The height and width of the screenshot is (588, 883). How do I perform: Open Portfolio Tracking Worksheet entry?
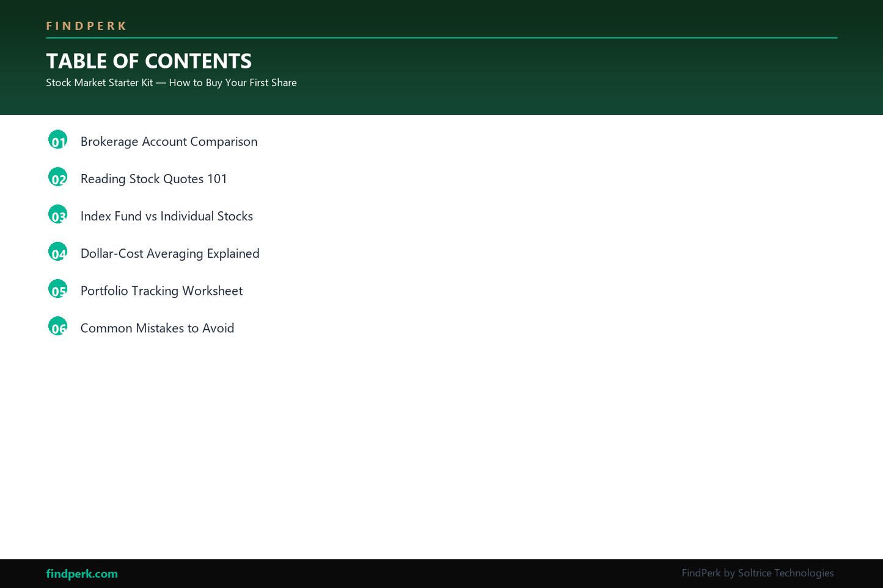(x=161, y=291)
